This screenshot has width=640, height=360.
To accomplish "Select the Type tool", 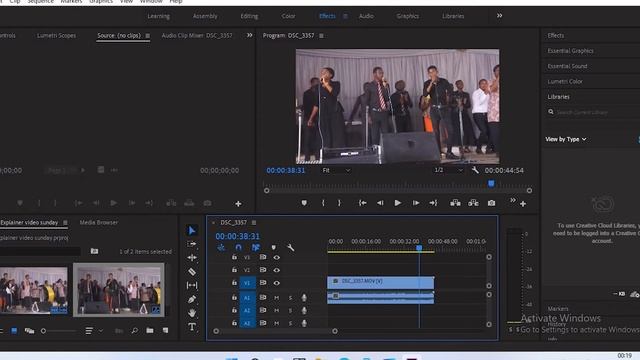I will pos(191,327).
